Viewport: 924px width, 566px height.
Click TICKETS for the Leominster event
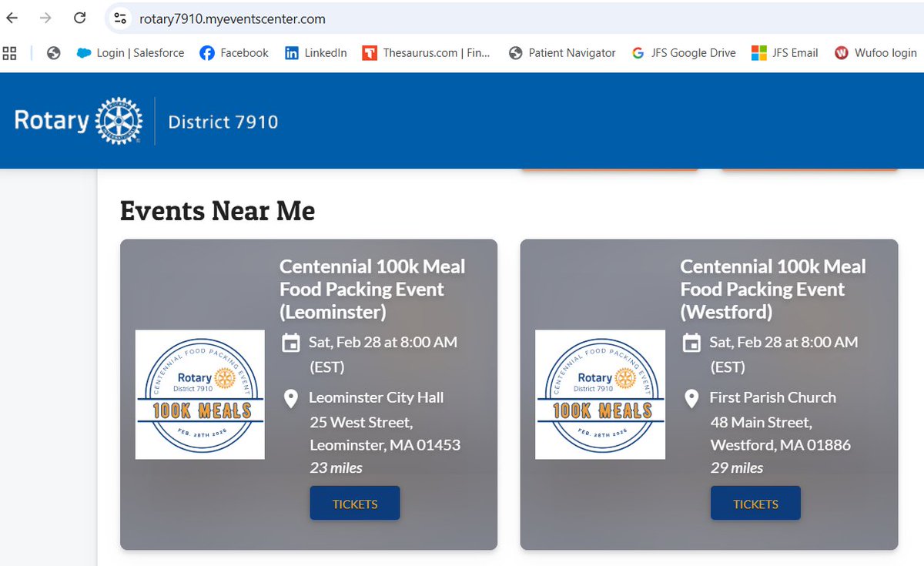click(354, 503)
